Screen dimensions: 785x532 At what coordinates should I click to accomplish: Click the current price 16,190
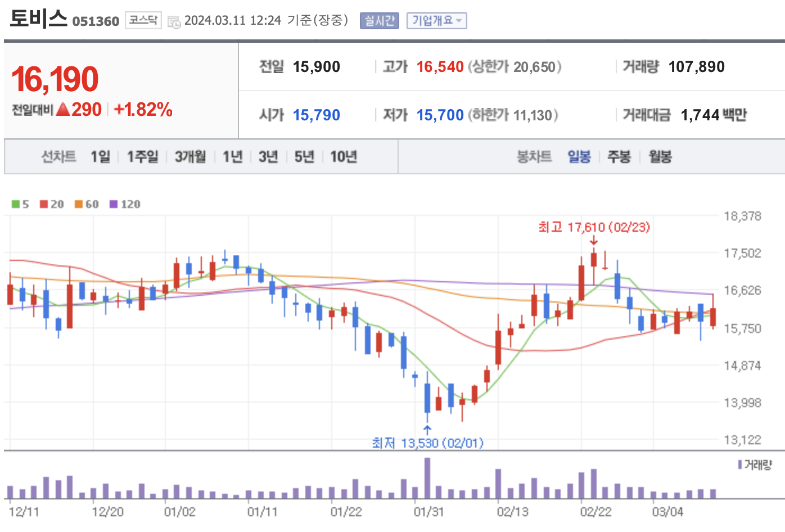(55, 79)
